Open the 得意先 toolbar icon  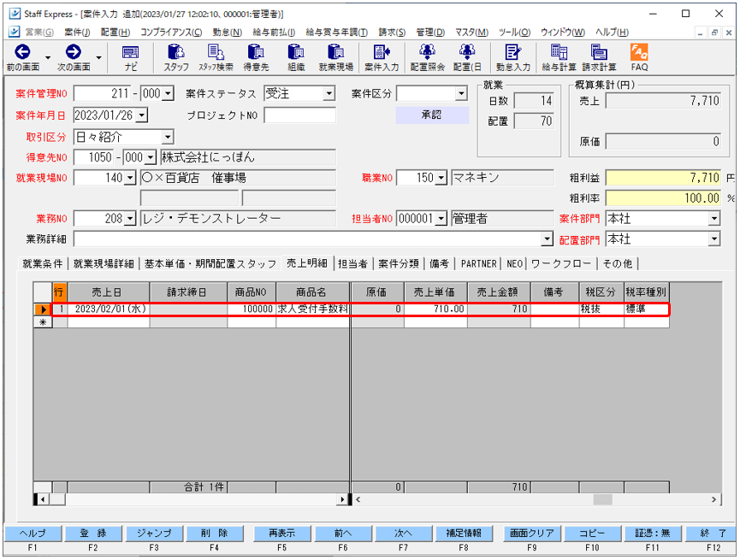click(x=256, y=52)
